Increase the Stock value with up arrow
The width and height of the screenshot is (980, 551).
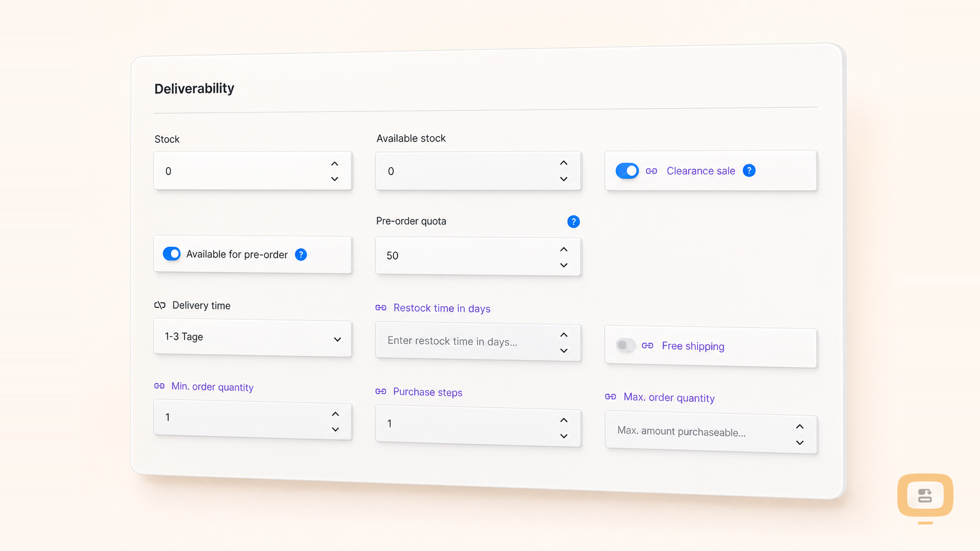tap(334, 164)
